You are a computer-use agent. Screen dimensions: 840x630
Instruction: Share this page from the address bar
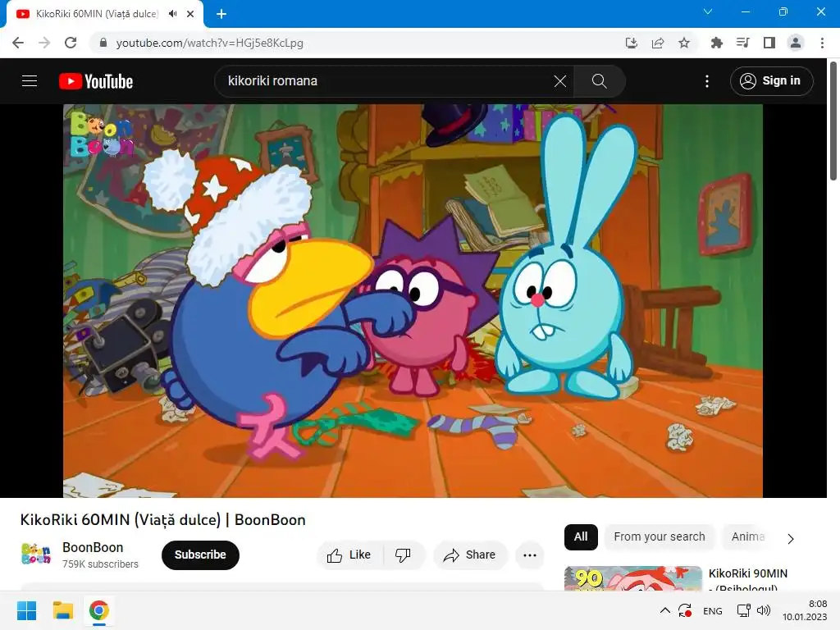point(658,43)
